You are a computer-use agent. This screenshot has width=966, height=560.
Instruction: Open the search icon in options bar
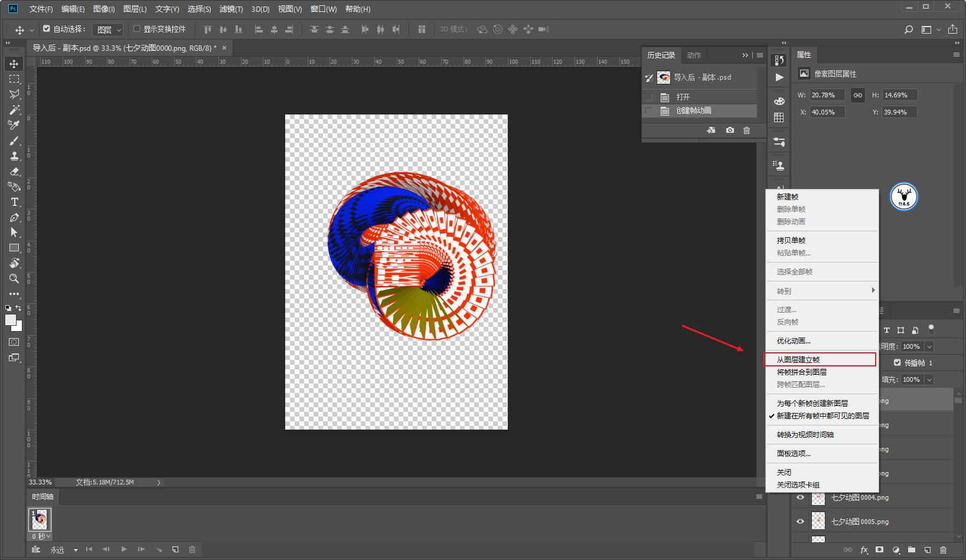coord(909,30)
